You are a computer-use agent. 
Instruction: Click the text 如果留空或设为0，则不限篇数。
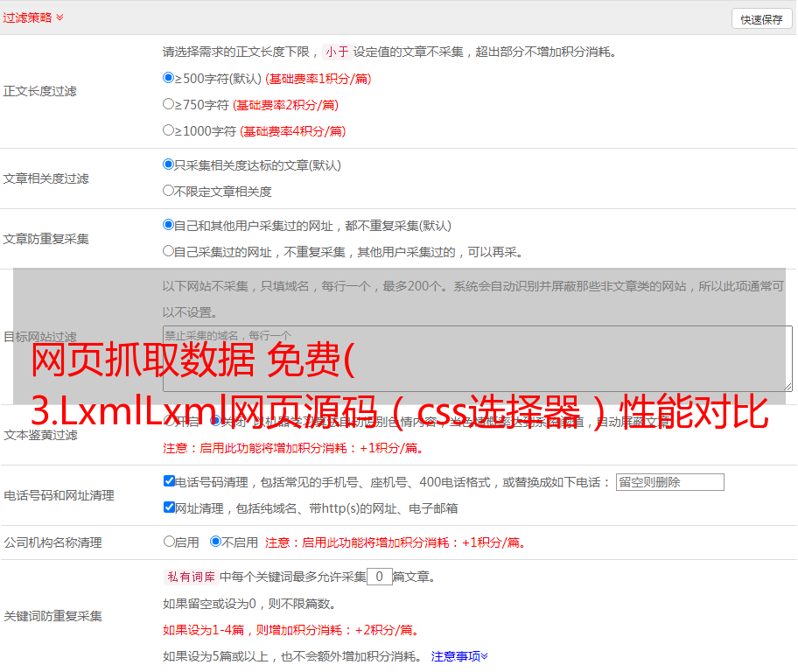249,604
